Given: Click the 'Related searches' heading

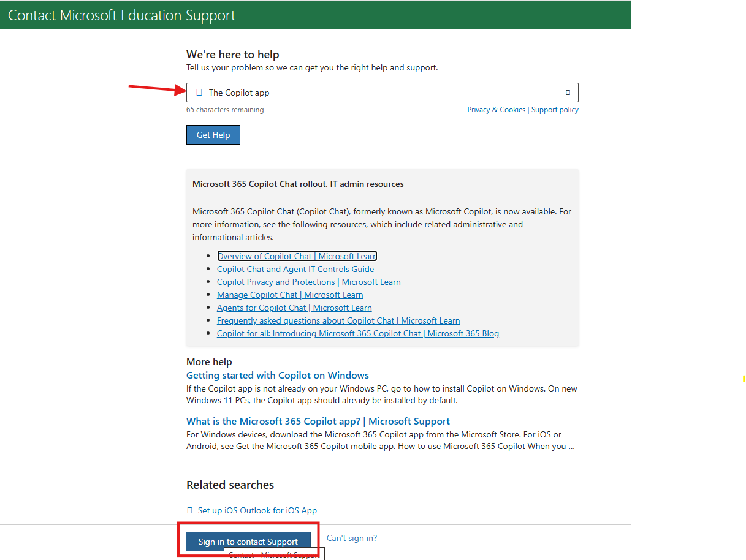Looking at the screenshot, I should tap(230, 485).
